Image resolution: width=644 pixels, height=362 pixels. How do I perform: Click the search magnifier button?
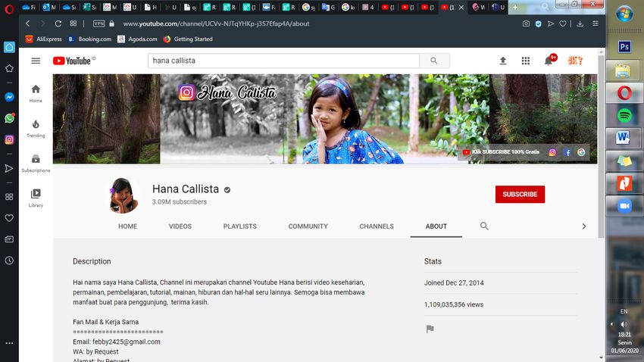434,61
